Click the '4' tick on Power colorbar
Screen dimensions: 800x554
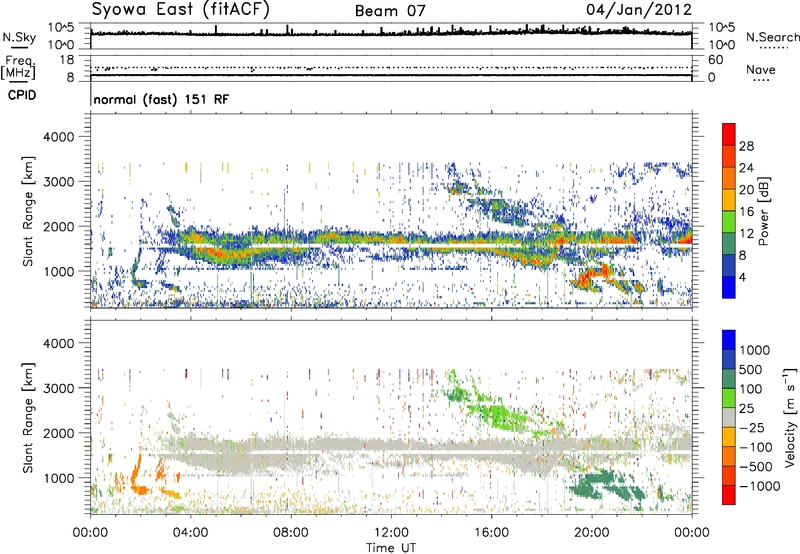tap(742, 277)
